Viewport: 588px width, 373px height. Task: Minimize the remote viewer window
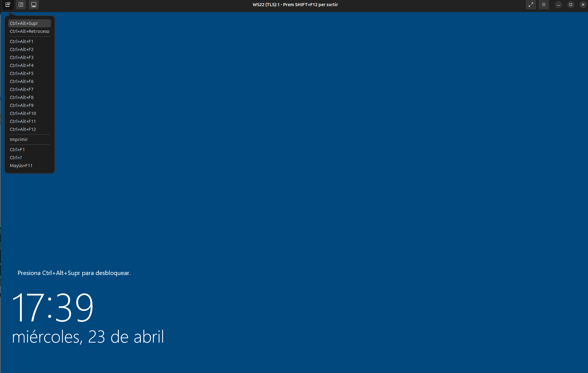click(x=559, y=5)
